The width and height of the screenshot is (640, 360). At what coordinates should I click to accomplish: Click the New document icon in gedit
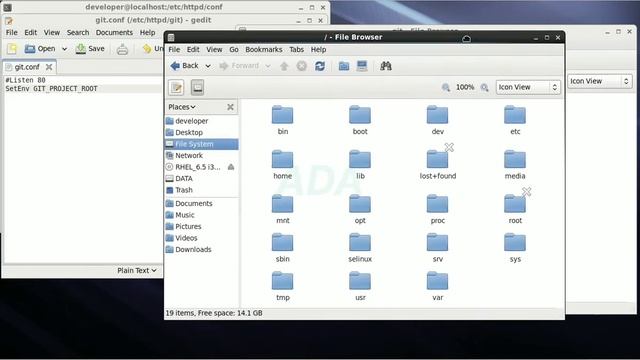pyautogui.click(x=12, y=49)
